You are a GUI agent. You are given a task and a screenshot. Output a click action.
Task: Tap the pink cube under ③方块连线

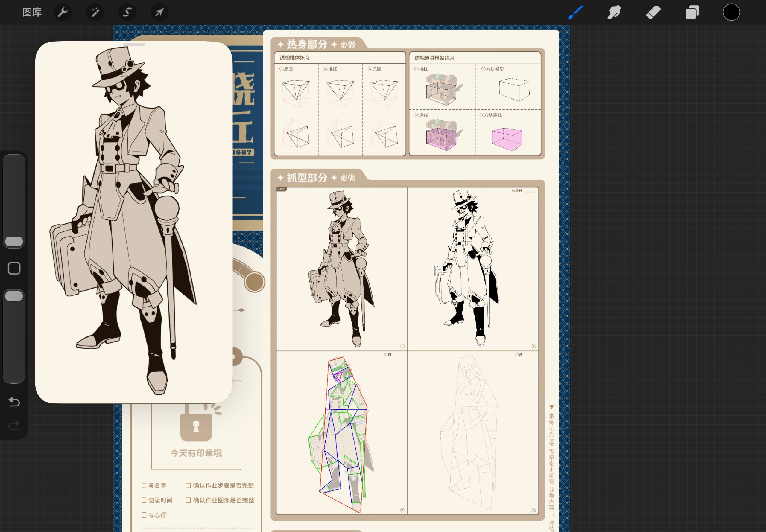[x=507, y=139]
